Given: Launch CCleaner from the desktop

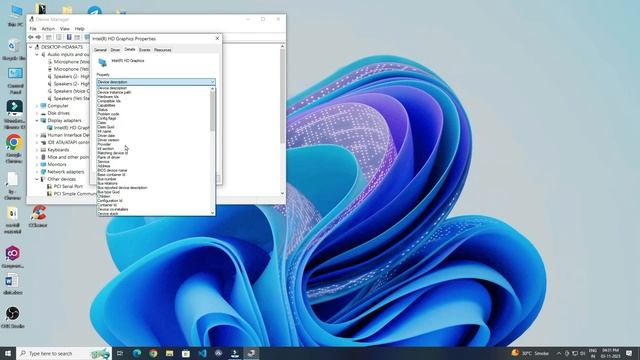Looking at the screenshot, I should [x=38, y=216].
